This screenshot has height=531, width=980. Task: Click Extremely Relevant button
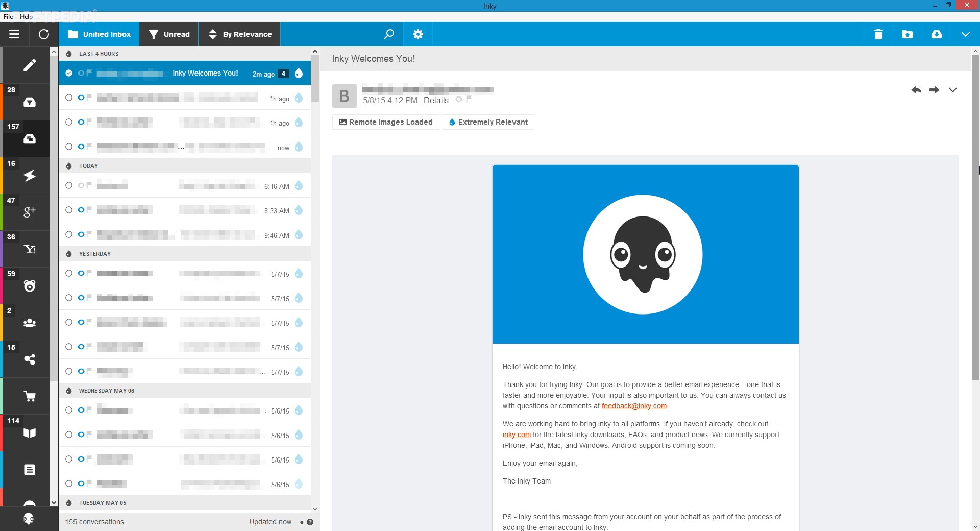pyautogui.click(x=488, y=122)
